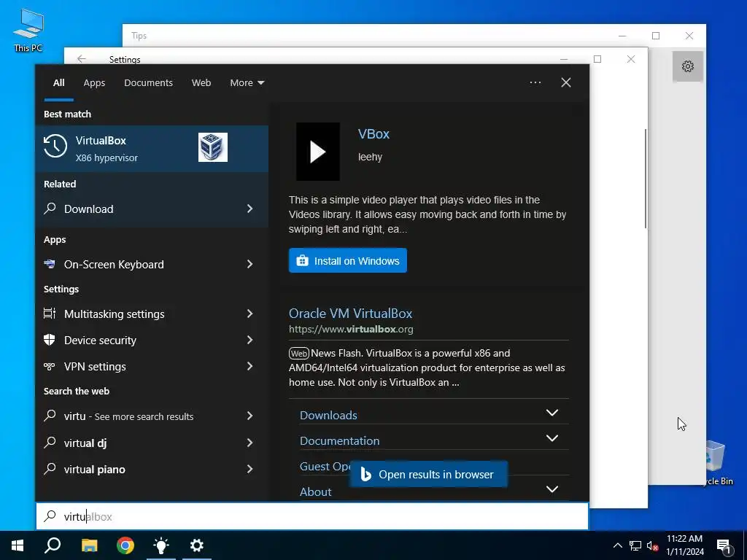Expand the Download related arrow
The width and height of the screenshot is (747, 560).
249,209
